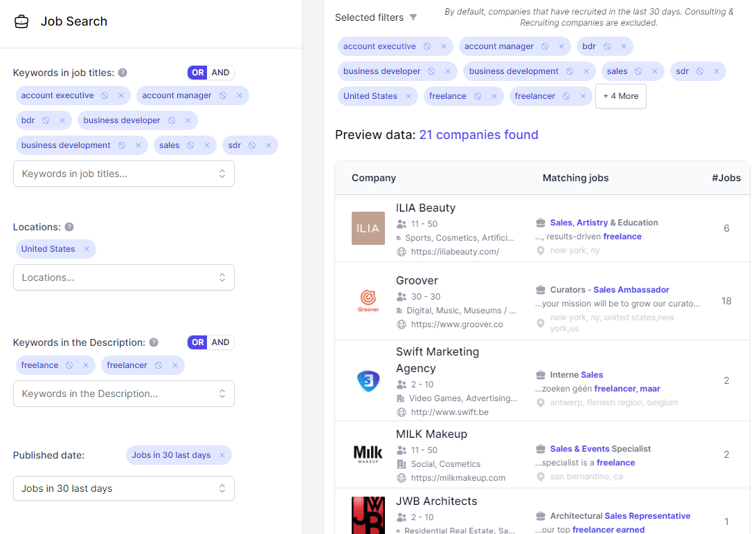Remove 'bdr' from Selected filters
This screenshot has width=756, height=534.
(x=623, y=46)
